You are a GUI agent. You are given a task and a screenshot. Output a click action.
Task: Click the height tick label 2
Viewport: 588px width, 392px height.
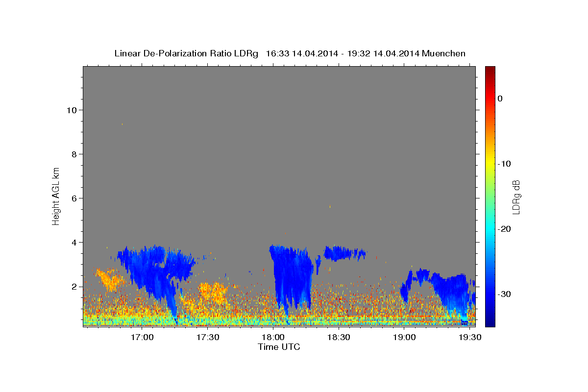coord(74,286)
